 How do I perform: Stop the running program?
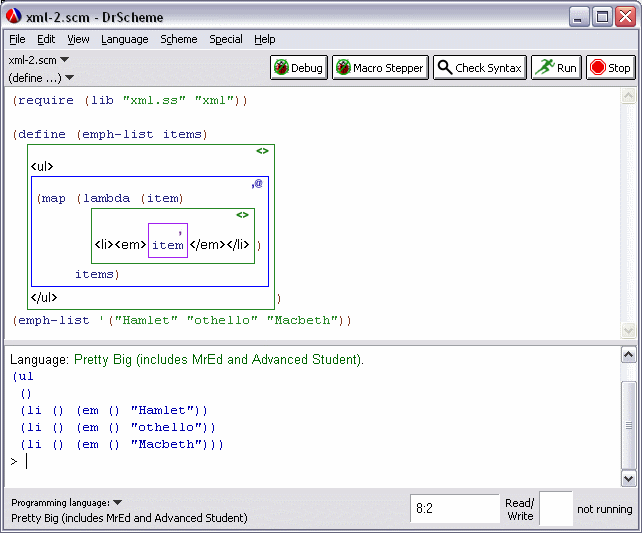610,68
